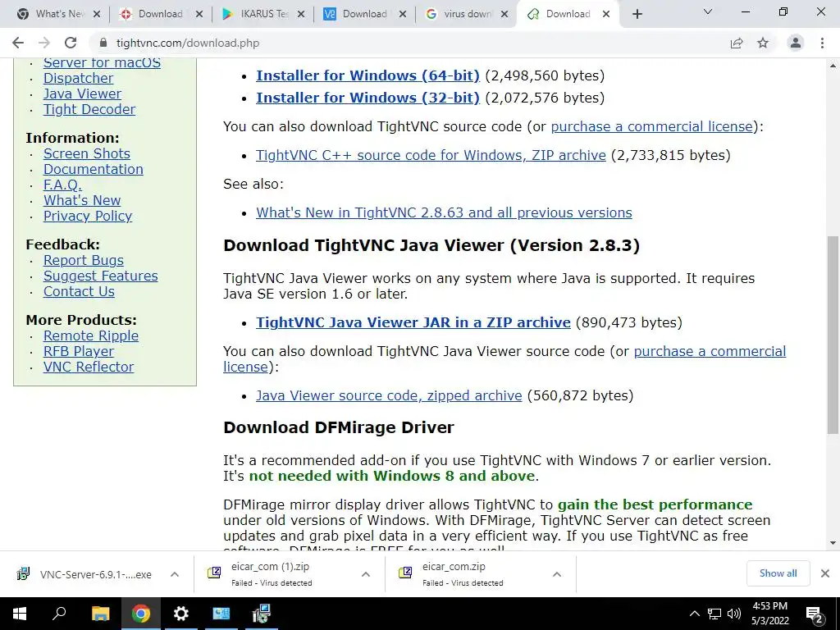
Task: Click the first purchase a commercial license link
Action: pyautogui.click(x=652, y=126)
